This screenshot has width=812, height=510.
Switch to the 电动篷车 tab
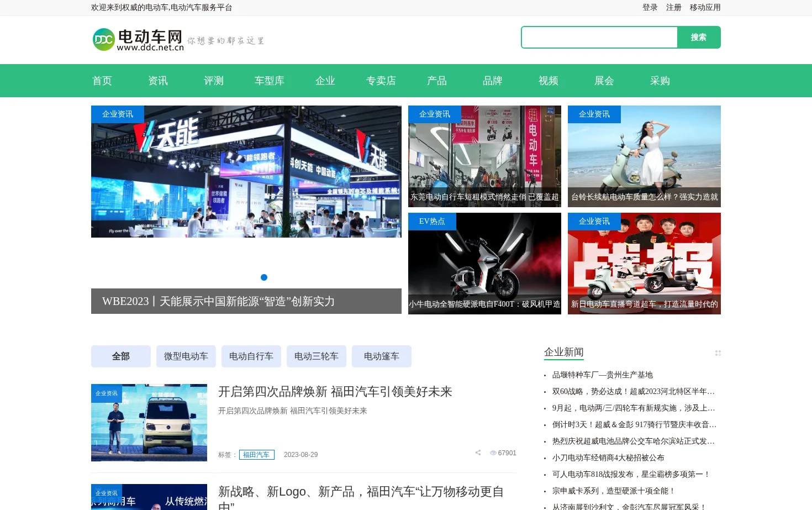(x=382, y=356)
